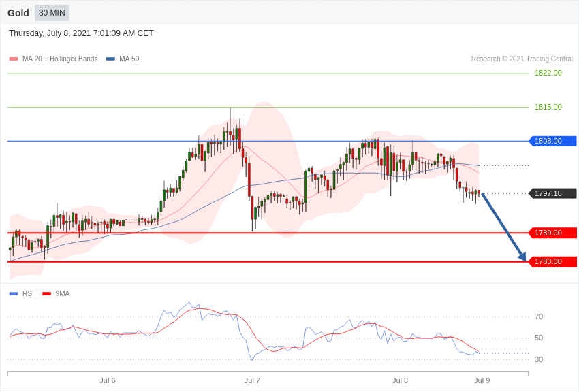Click the RSI 70 level label
Screen dimensions: 579x392
pyautogui.click(x=539, y=316)
